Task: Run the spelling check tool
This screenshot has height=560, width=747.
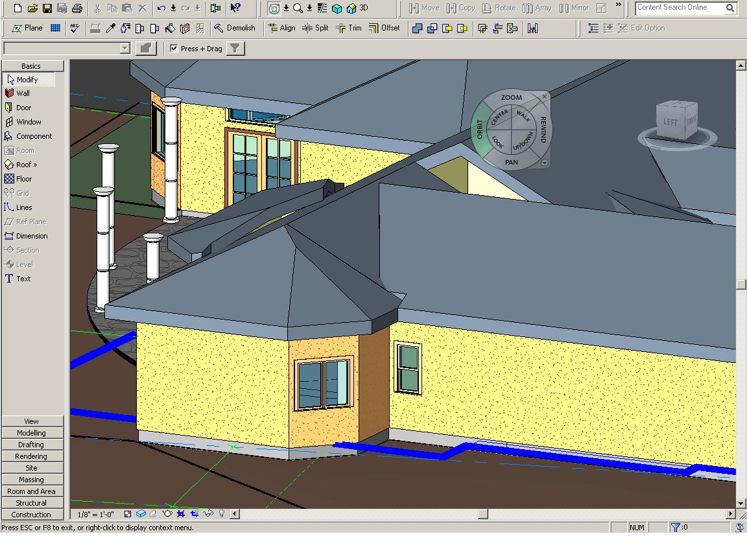Action: [x=75, y=28]
